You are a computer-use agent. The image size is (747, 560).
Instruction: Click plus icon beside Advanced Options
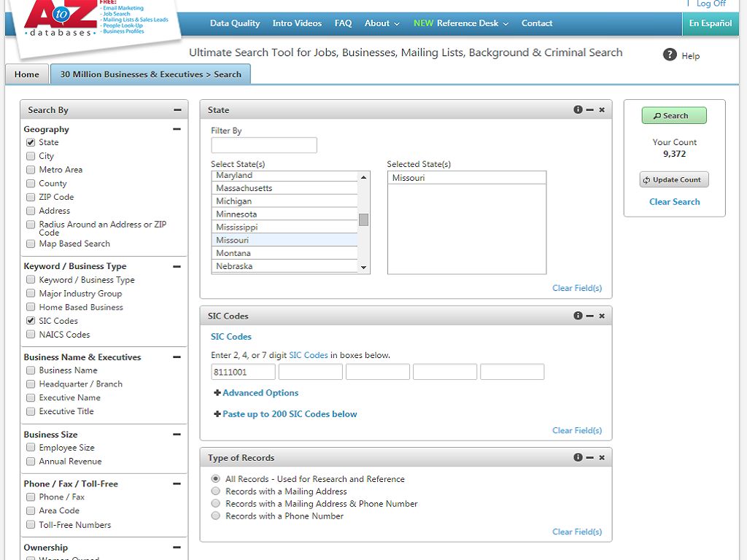[x=217, y=393]
